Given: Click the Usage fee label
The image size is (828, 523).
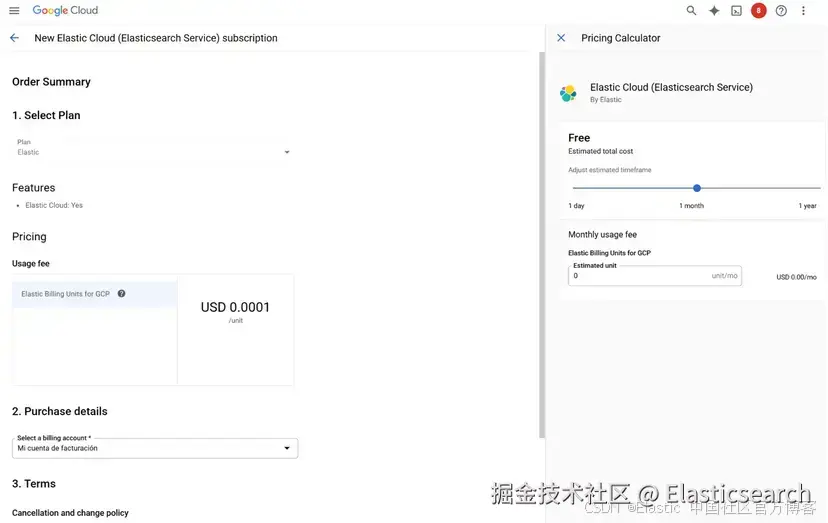Looking at the screenshot, I should tap(31, 264).
